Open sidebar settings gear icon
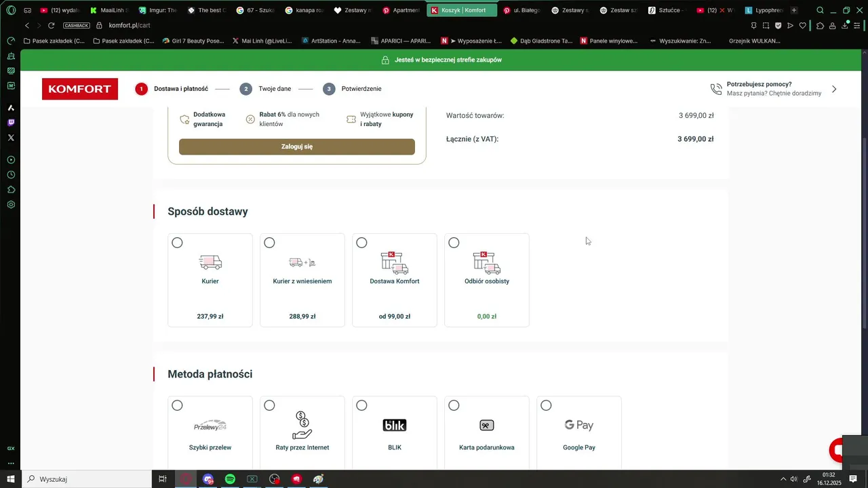This screenshot has width=868, height=488. point(11,205)
